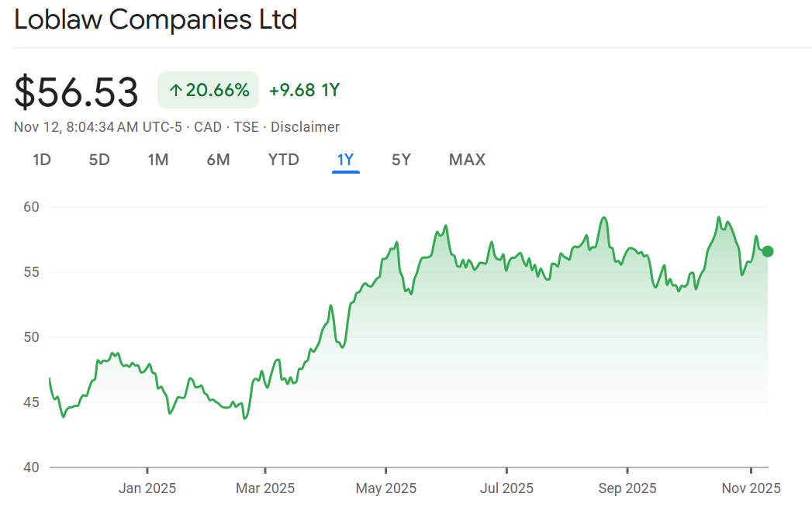Viewport: 812px width, 507px height.
Task: Click the 20.66% gain badge
Action: click(208, 91)
